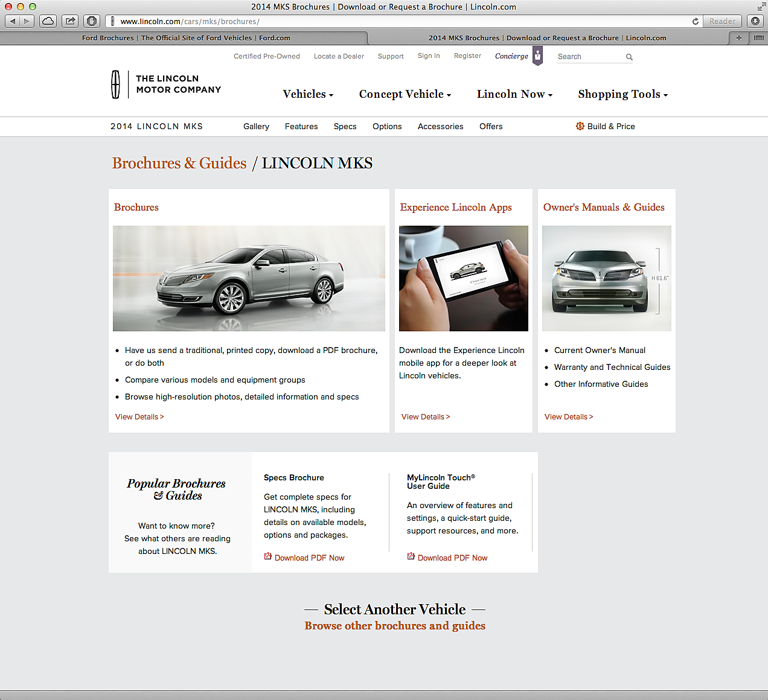Expand the Concept Vehicle dropdown menu
Image resolution: width=768 pixels, height=700 pixels.
(405, 94)
